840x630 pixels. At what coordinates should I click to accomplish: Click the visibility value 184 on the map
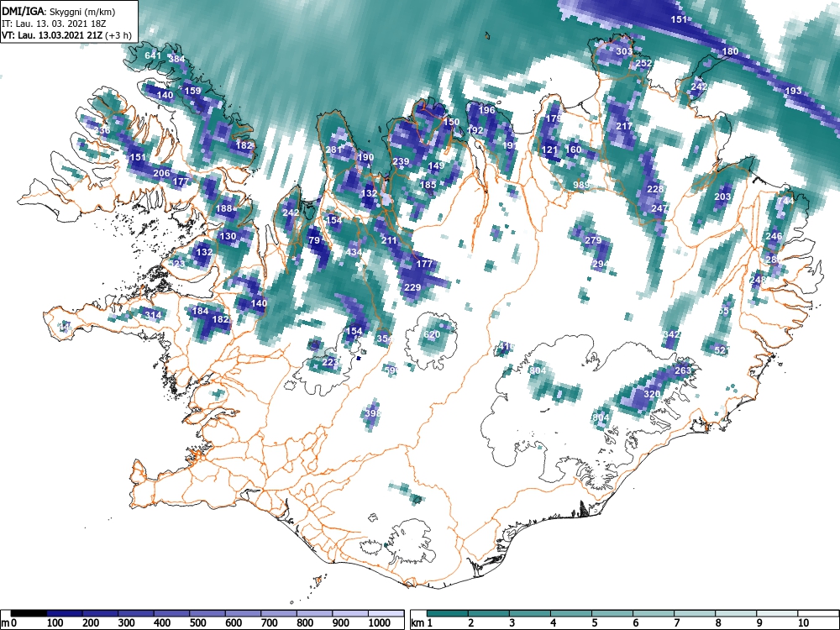click(x=200, y=311)
